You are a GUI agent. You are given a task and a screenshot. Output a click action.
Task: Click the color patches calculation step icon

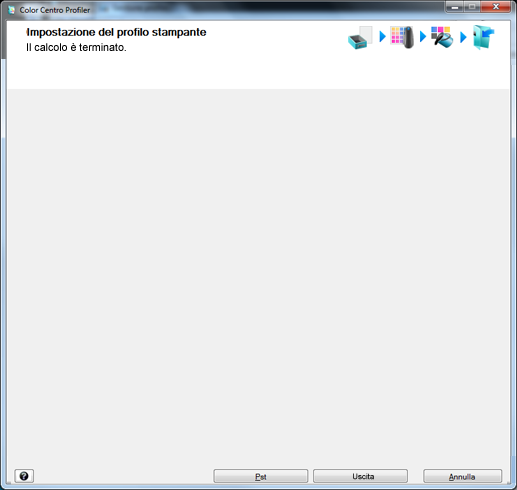point(442,37)
